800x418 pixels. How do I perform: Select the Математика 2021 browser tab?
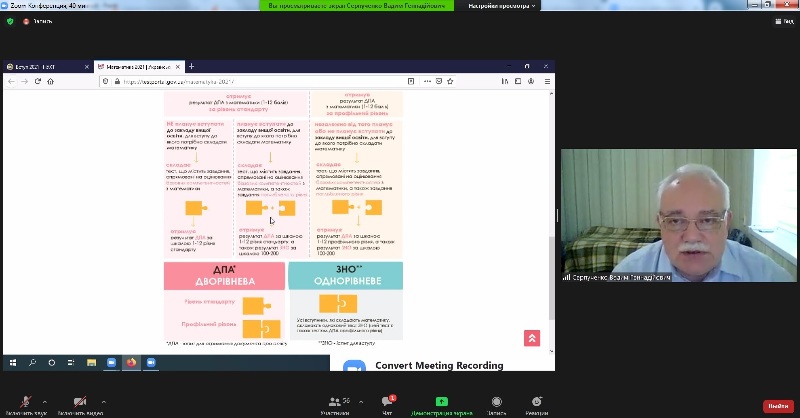[140, 67]
